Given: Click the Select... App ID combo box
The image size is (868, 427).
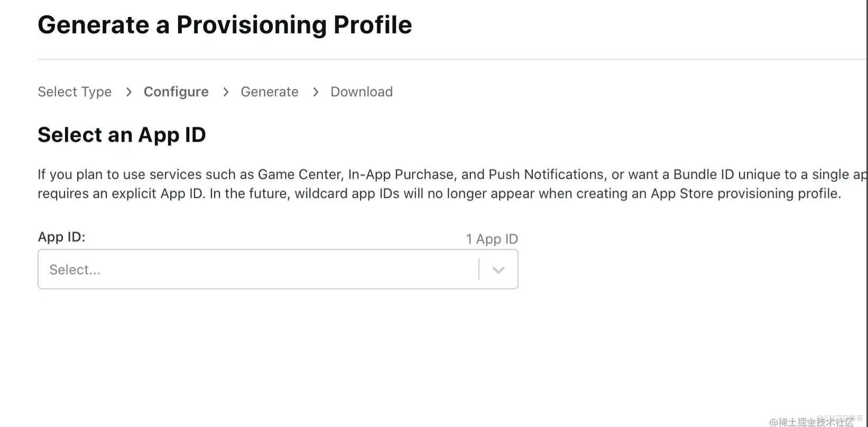Looking at the screenshot, I should 278,269.
